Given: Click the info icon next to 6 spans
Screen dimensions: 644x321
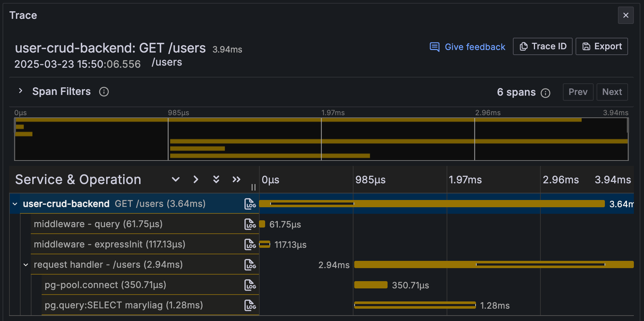Looking at the screenshot, I should click(545, 93).
